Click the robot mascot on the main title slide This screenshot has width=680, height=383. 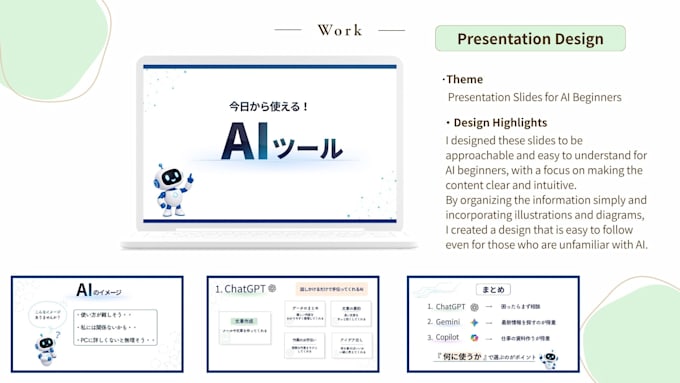coord(173,191)
